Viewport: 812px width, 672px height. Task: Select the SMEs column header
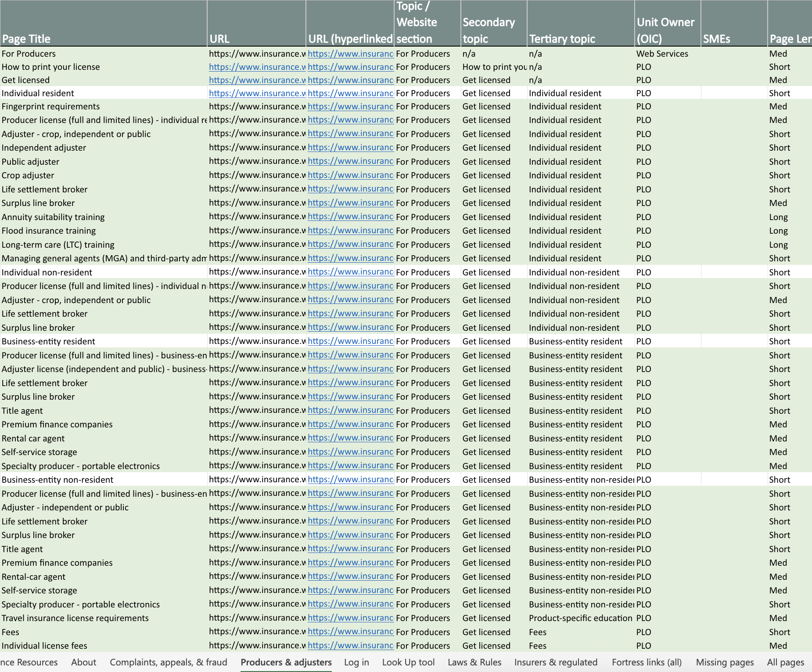click(x=734, y=23)
